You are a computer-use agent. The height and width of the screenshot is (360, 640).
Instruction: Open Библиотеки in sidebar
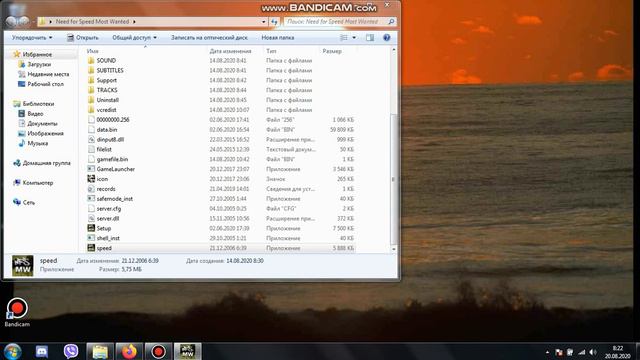coord(38,104)
